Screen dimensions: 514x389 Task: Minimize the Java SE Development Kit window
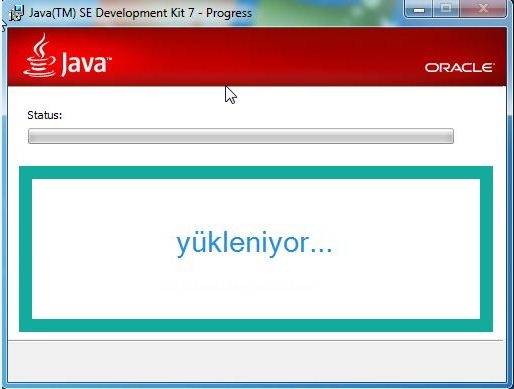point(419,9)
